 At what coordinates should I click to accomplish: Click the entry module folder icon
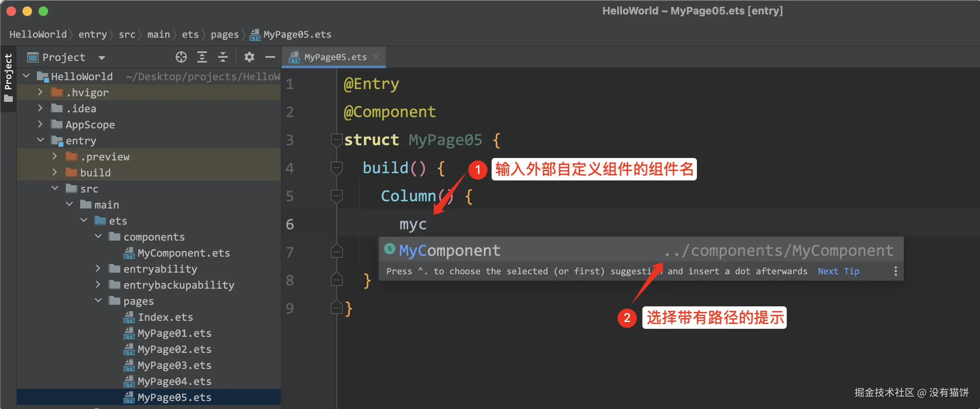57,141
